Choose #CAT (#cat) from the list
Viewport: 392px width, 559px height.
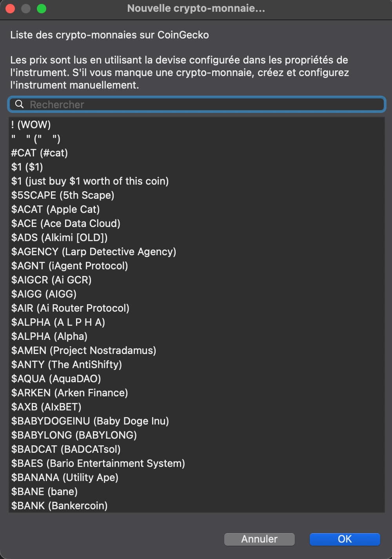[40, 153]
